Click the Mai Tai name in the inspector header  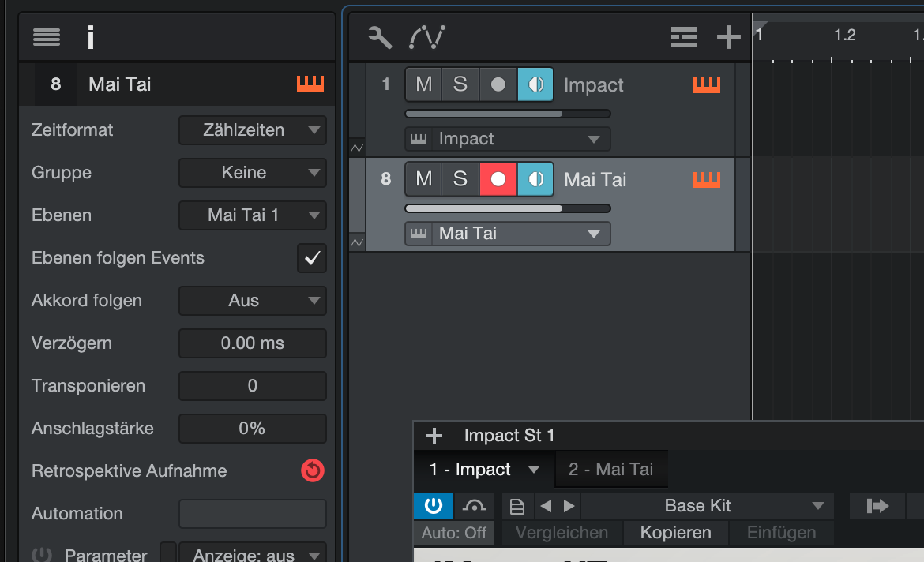119,84
